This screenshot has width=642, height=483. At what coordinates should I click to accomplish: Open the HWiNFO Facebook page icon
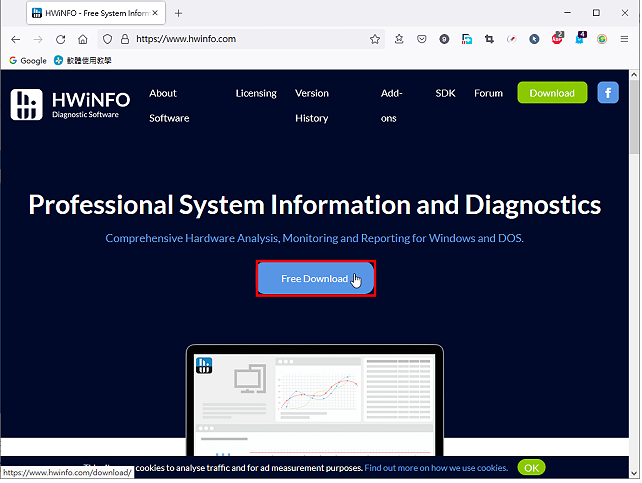pos(608,93)
